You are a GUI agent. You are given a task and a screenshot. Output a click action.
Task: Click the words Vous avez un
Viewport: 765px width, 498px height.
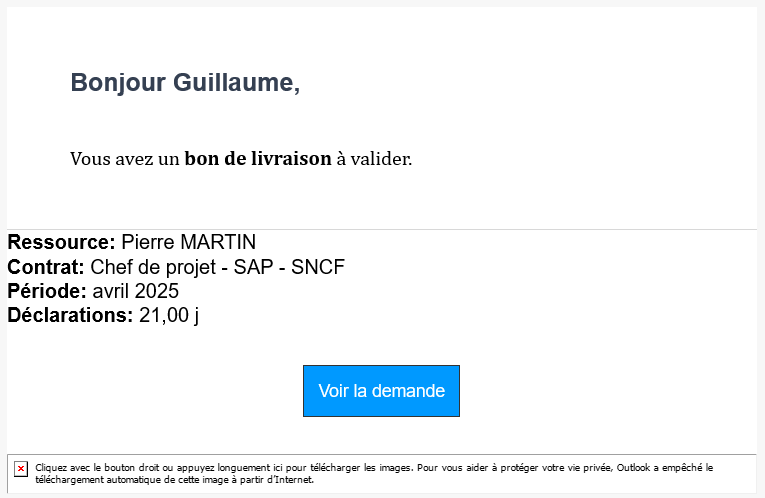(x=125, y=159)
